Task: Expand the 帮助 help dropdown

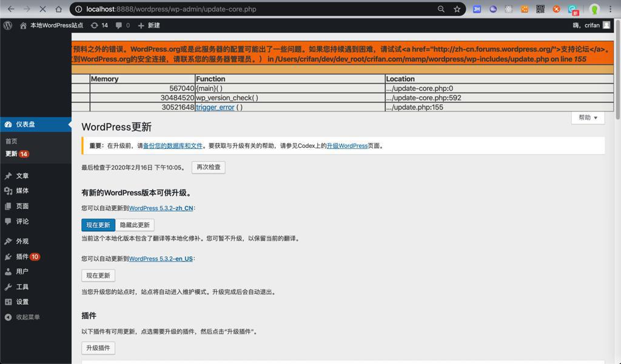Action: point(588,117)
